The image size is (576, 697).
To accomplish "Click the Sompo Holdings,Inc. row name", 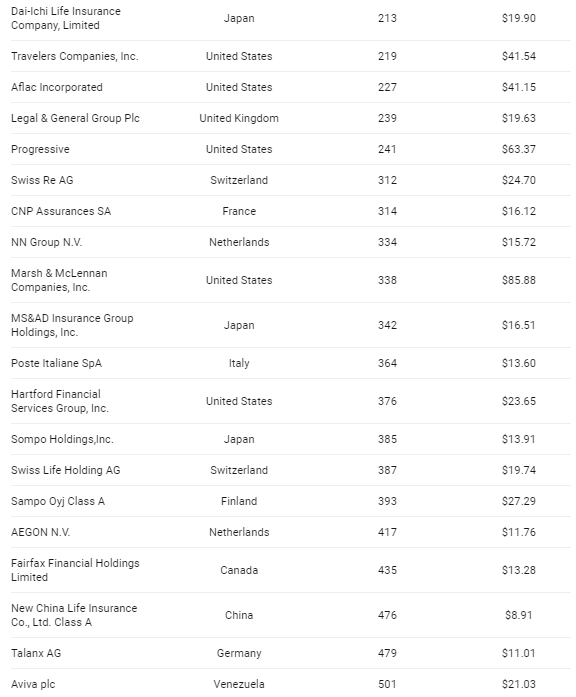I will (x=62, y=439).
